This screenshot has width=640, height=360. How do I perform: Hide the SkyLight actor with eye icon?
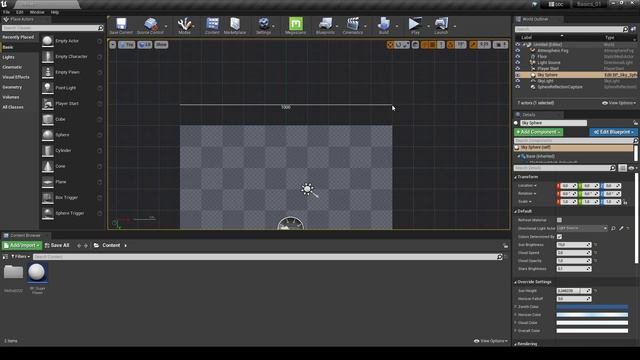click(518, 81)
